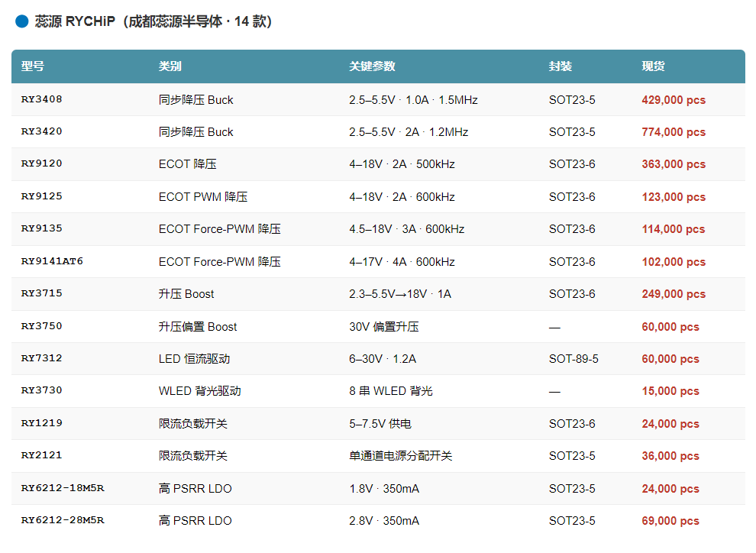Image resolution: width=756 pixels, height=553 pixels.
Task: Click parameters 1.8V · 350mA
Action: tap(384, 488)
